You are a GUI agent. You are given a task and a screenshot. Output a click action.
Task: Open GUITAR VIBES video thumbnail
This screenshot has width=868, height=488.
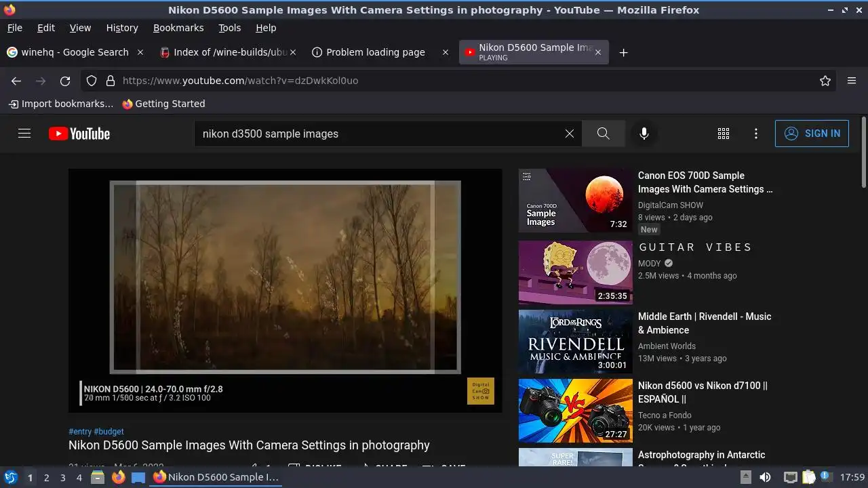coord(576,272)
